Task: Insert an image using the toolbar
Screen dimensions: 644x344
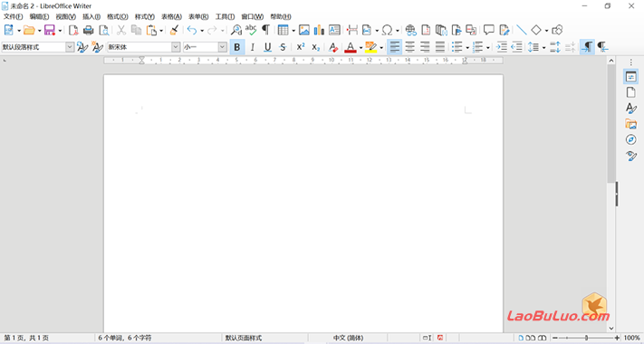Action: coord(304,30)
